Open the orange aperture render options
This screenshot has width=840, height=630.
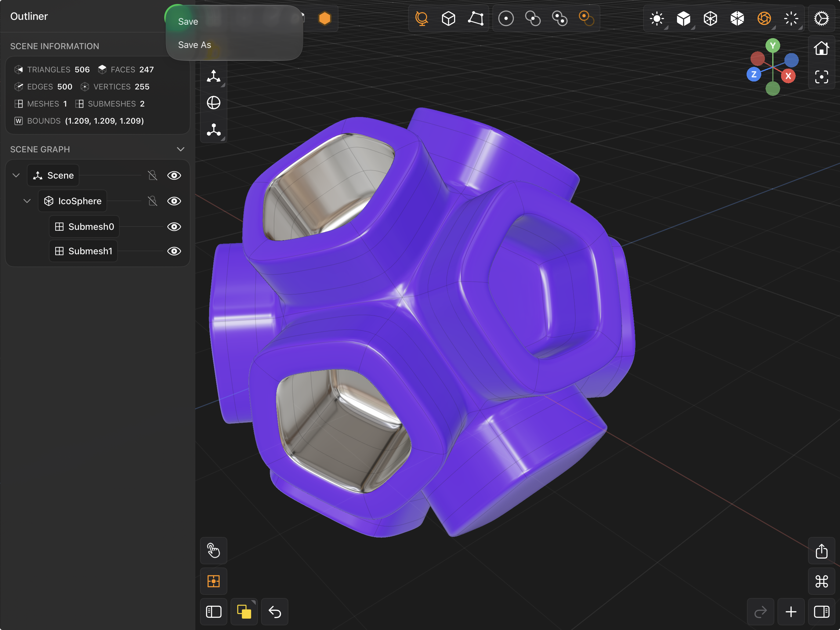[764, 18]
